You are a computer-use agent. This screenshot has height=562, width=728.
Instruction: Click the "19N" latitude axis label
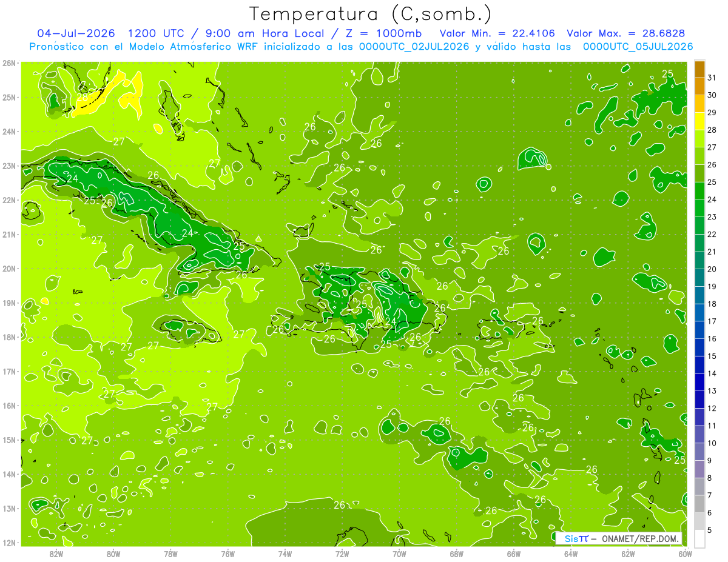[9, 303]
